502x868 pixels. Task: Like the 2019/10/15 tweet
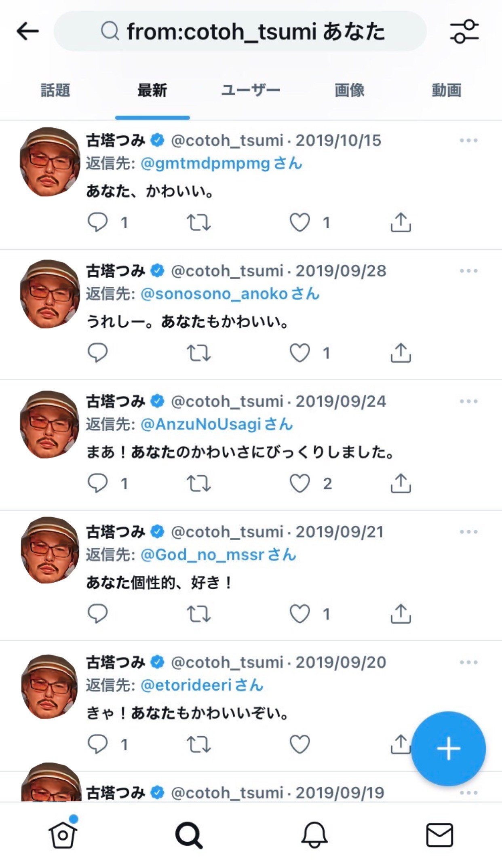(300, 222)
